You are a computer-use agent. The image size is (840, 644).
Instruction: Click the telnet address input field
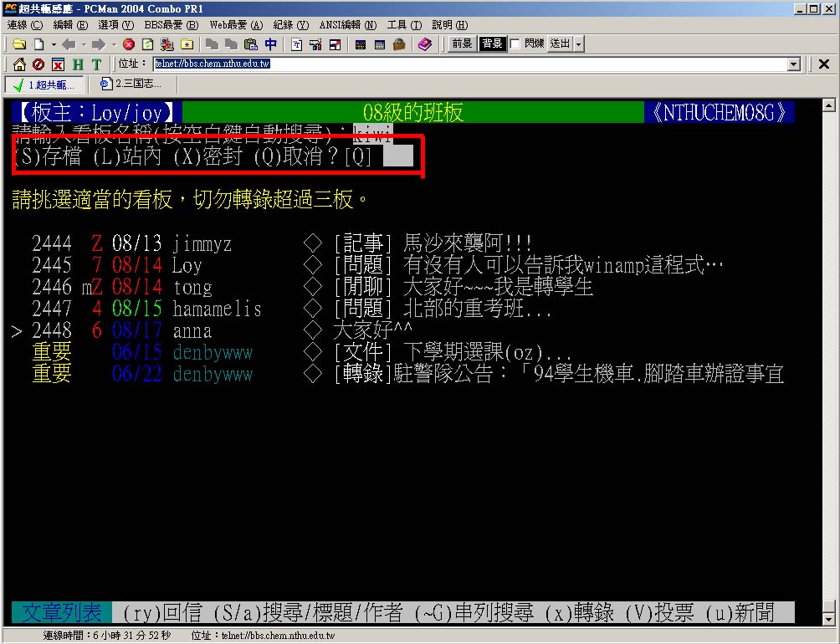tap(469, 64)
